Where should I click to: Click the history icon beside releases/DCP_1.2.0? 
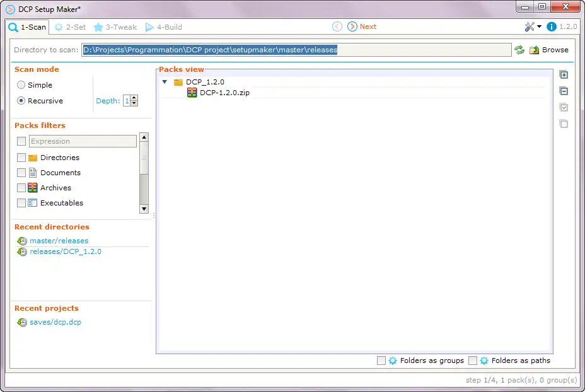click(x=22, y=251)
